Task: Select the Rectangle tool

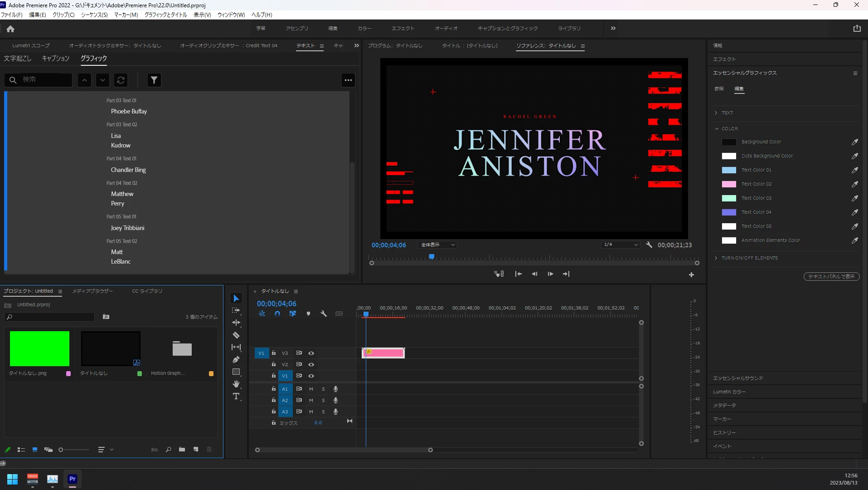Action: 236,372
